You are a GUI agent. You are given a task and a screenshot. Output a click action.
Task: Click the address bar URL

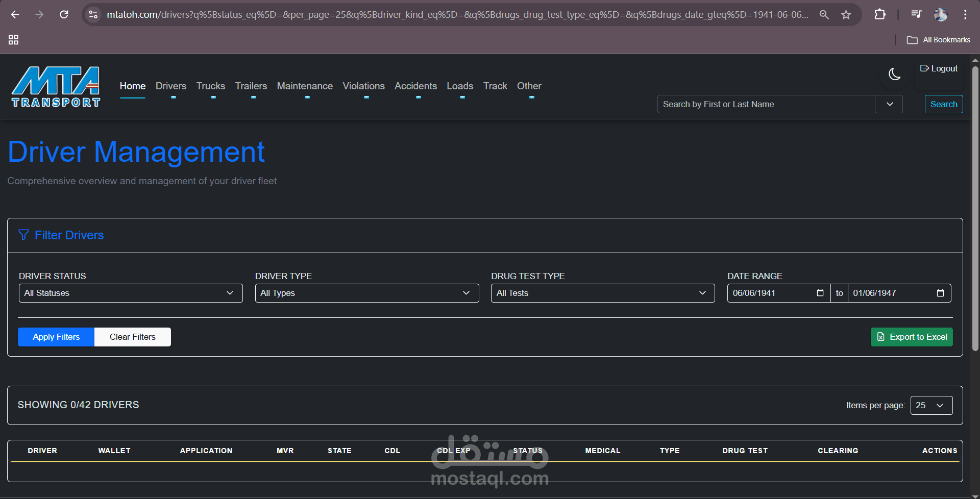click(457, 15)
